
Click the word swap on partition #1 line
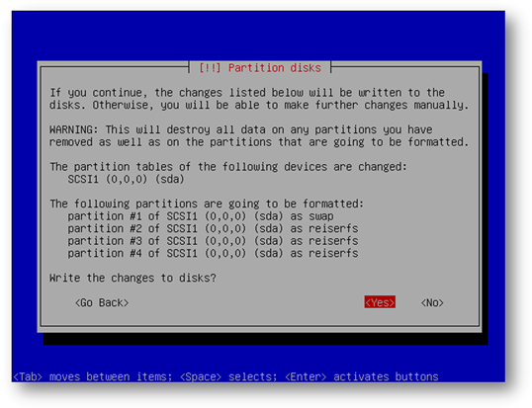point(321,216)
